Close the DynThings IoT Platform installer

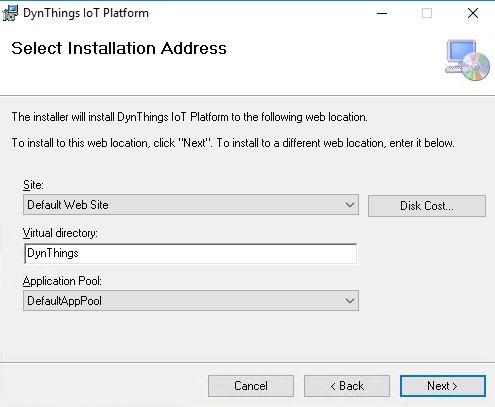[473, 13]
